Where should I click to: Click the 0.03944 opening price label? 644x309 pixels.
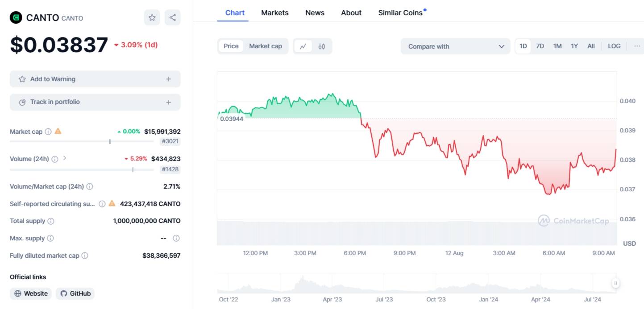click(x=232, y=119)
